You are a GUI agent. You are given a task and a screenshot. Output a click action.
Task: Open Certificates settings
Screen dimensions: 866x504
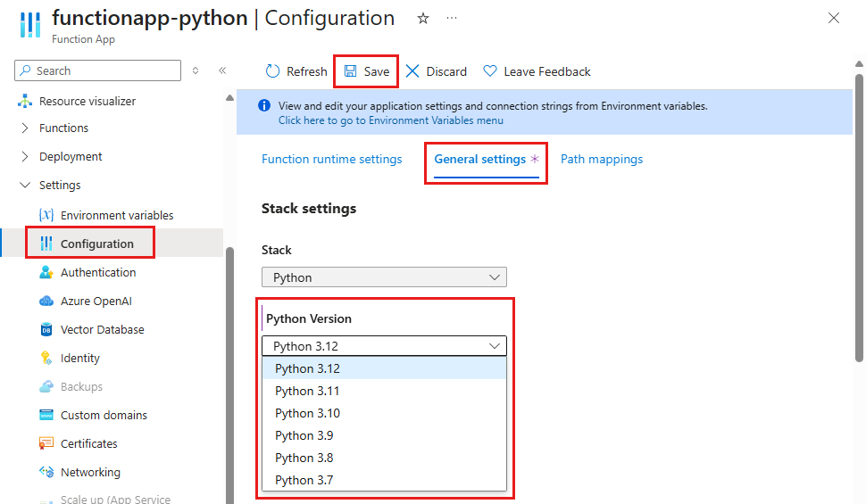coord(89,444)
